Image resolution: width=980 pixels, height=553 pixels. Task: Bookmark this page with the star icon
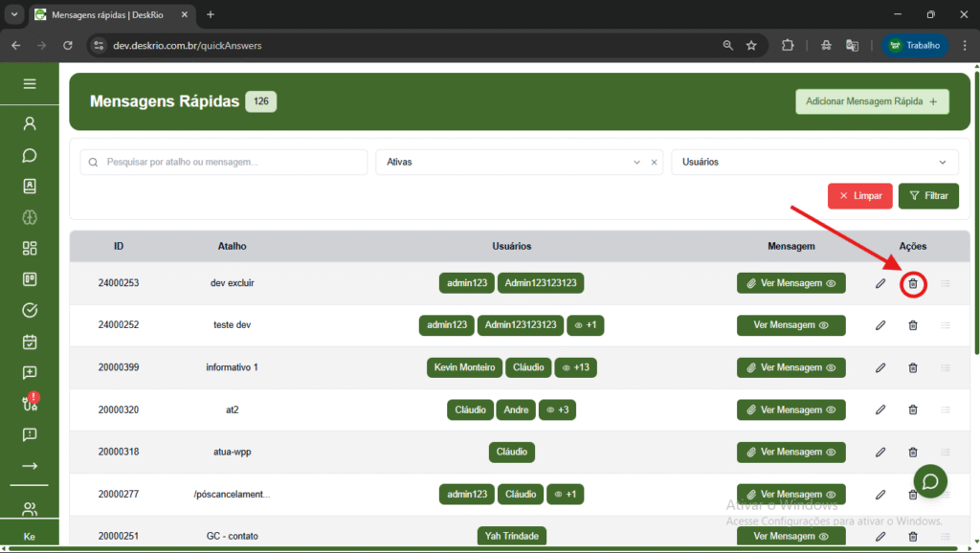[x=751, y=45]
